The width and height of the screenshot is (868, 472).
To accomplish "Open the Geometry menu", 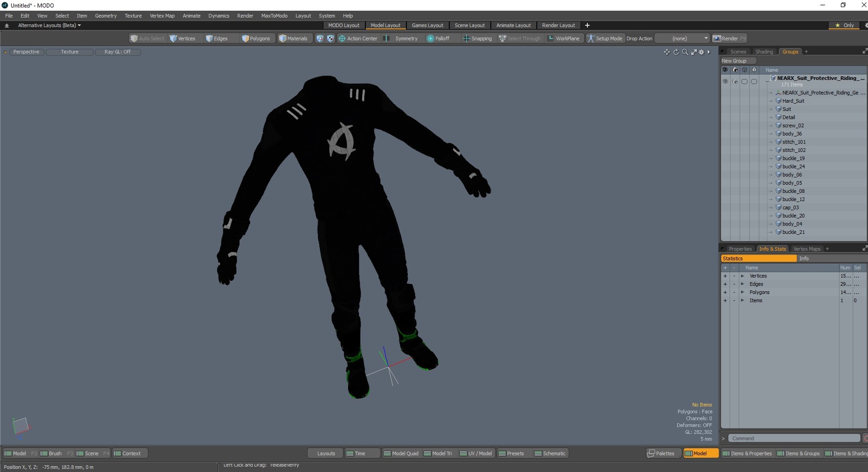I will click(106, 16).
